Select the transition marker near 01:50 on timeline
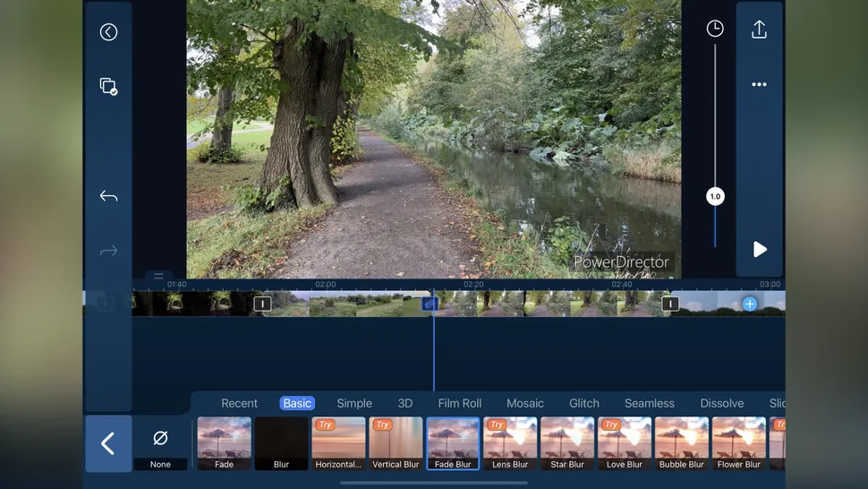This screenshot has height=489, width=868. pyautogui.click(x=262, y=304)
